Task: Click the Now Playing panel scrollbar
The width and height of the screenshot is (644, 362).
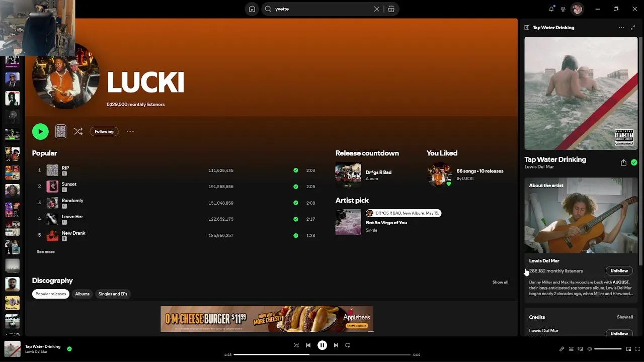Action: tap(640, 151)
